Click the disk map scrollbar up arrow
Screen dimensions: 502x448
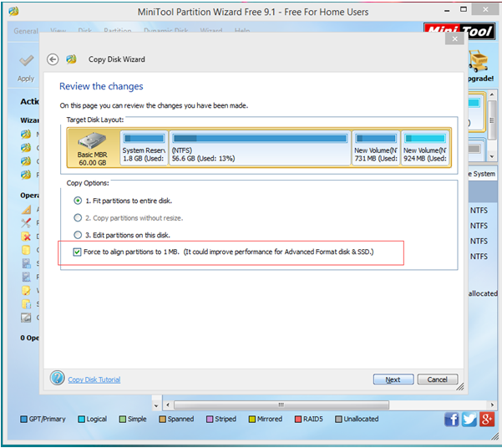492,94
